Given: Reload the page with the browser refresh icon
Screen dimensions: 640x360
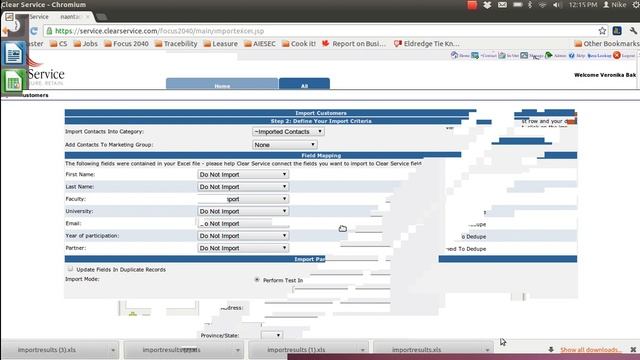Looking at the screenshot, I should (x=34, y=31).
